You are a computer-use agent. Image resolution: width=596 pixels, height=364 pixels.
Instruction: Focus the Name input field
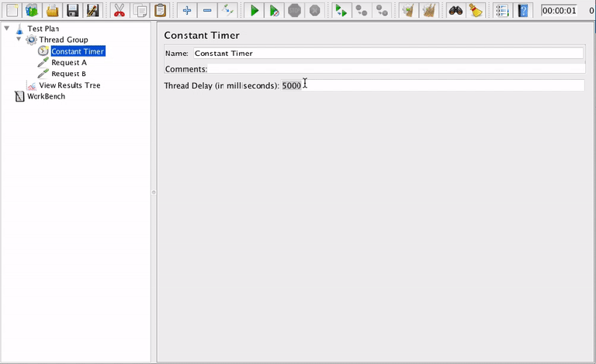tap(388, 54)
